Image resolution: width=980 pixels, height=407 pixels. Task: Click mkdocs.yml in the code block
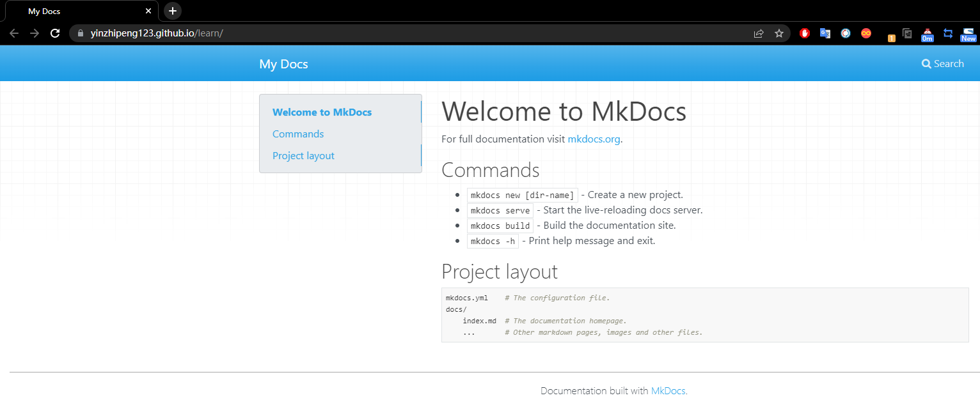(x=467, y=298)
